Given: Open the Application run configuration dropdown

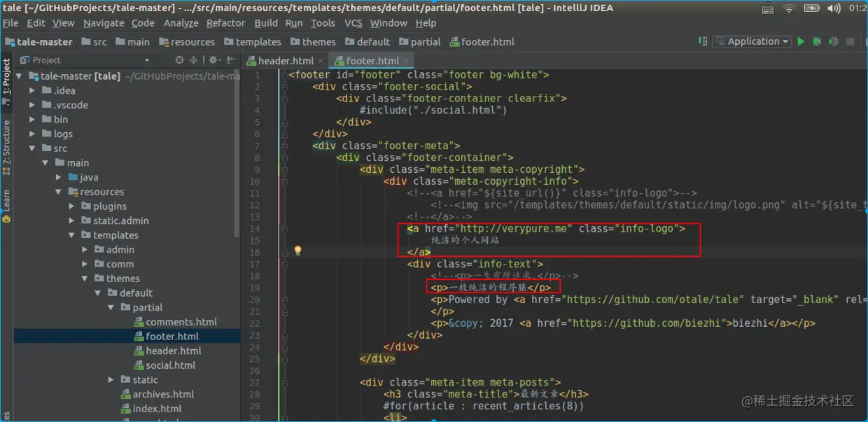Looking at the screenshot, I should click(x=752, y=42).
